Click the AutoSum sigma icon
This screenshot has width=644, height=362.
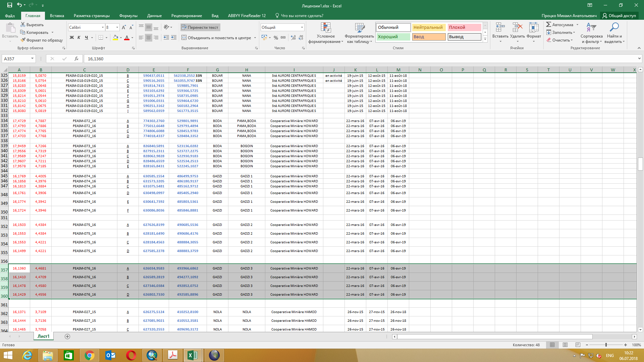click(x=549, y=24)
